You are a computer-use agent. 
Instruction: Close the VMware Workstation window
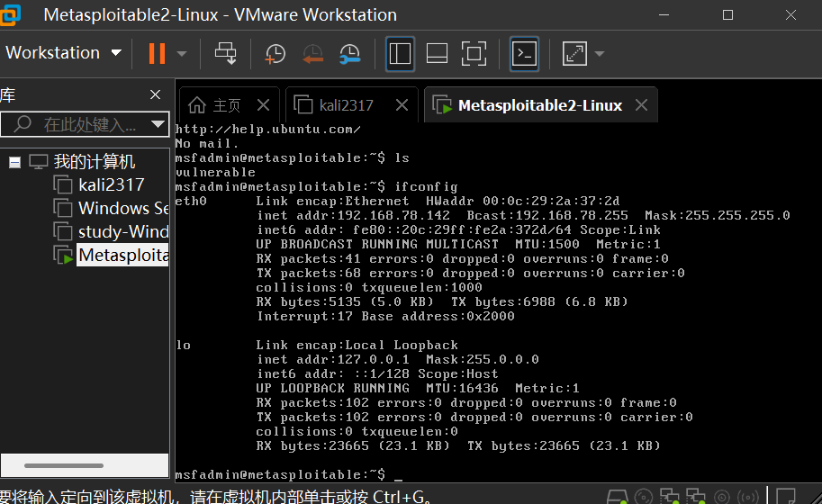coord(790,14)
